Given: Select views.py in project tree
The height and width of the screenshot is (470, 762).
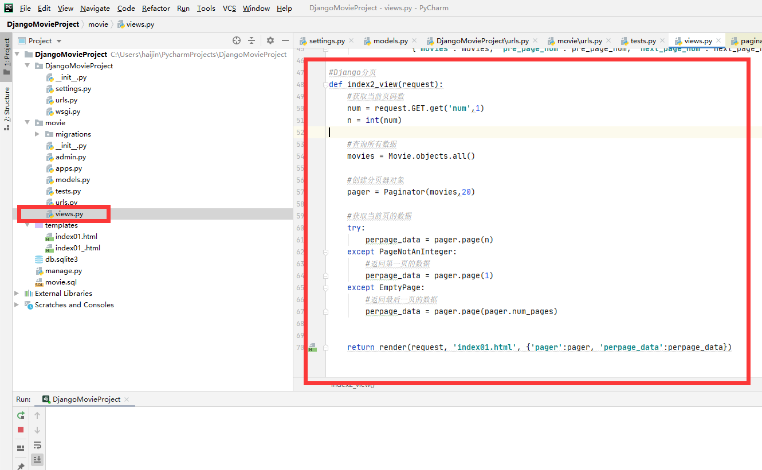Looking at the screenshot, I should click(65, 214).
